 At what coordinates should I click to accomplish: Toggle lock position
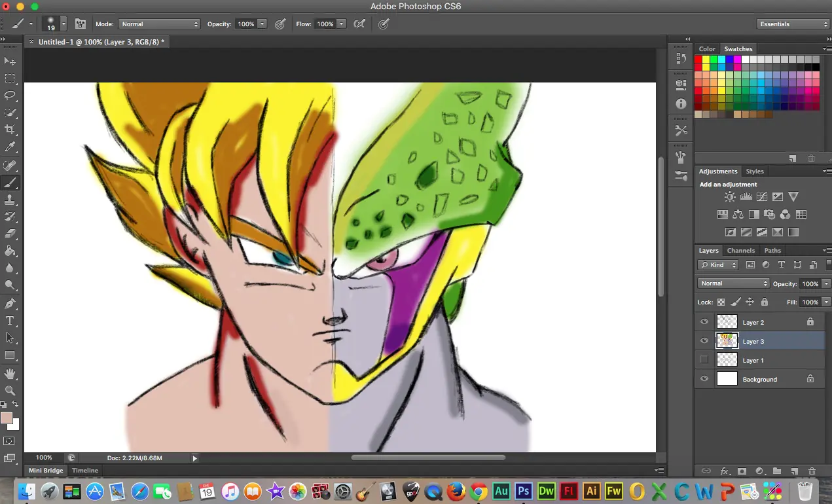click(x=750, y=302)
